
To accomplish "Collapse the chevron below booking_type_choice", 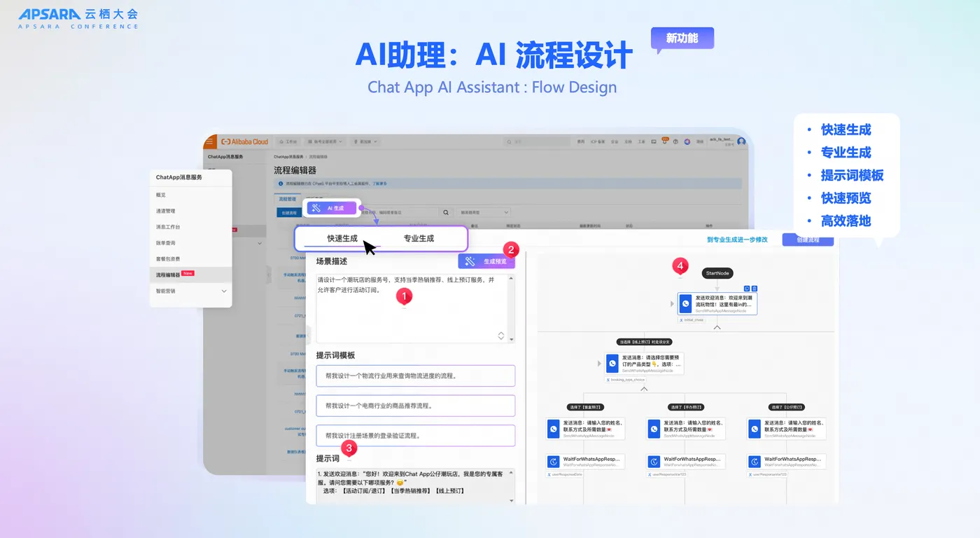I will click(x=644, y=388).
